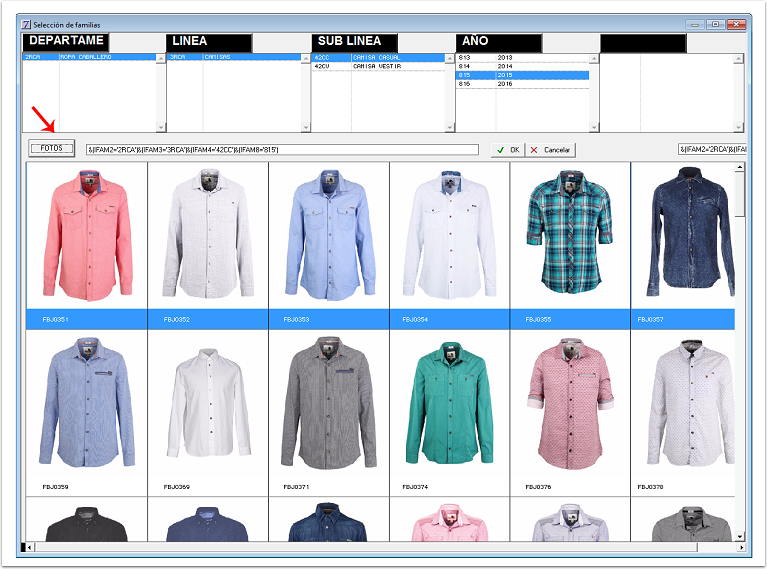Click the DEPARTAME column header
The image size is (767, 569).
pos(66,41)
